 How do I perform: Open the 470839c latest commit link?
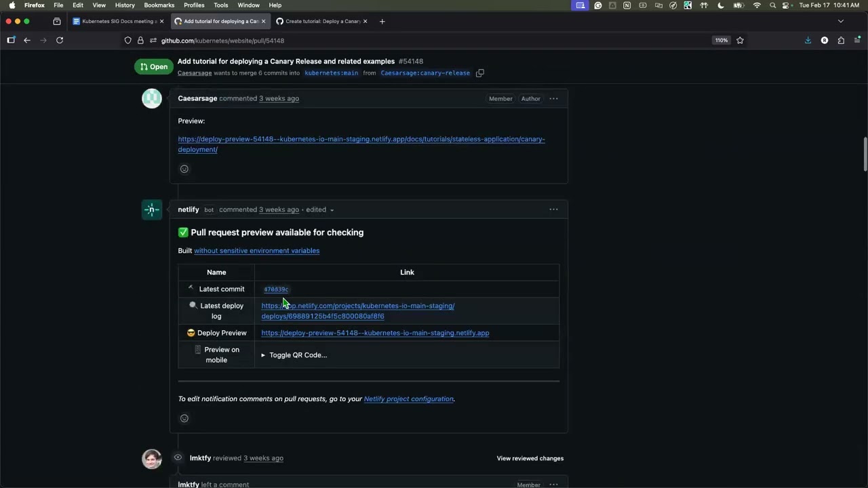(x=276, y=289)
